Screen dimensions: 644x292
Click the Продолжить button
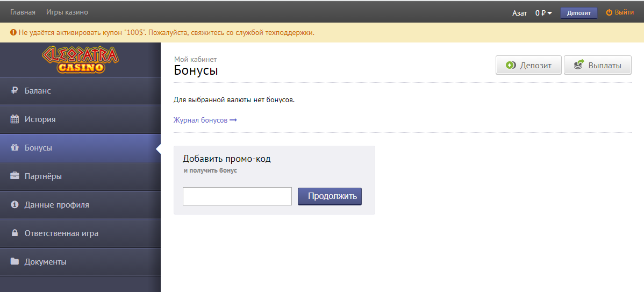[330, 196]
